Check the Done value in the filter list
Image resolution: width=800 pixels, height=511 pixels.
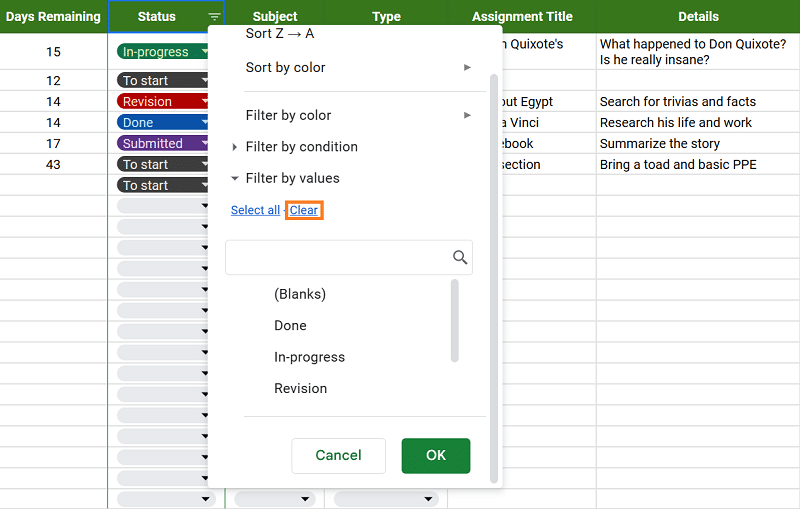click(290, 326)
